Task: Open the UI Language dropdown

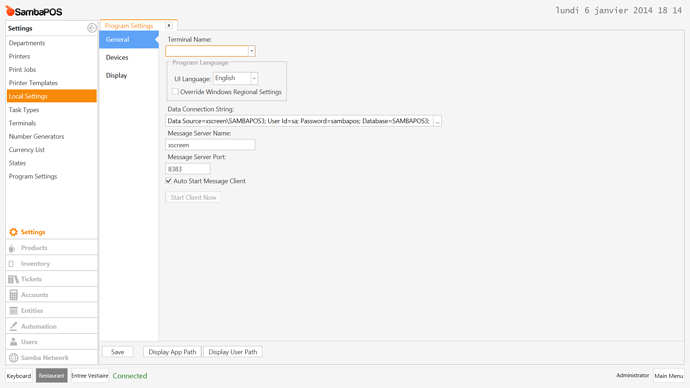Action: (x=254, y=78)
